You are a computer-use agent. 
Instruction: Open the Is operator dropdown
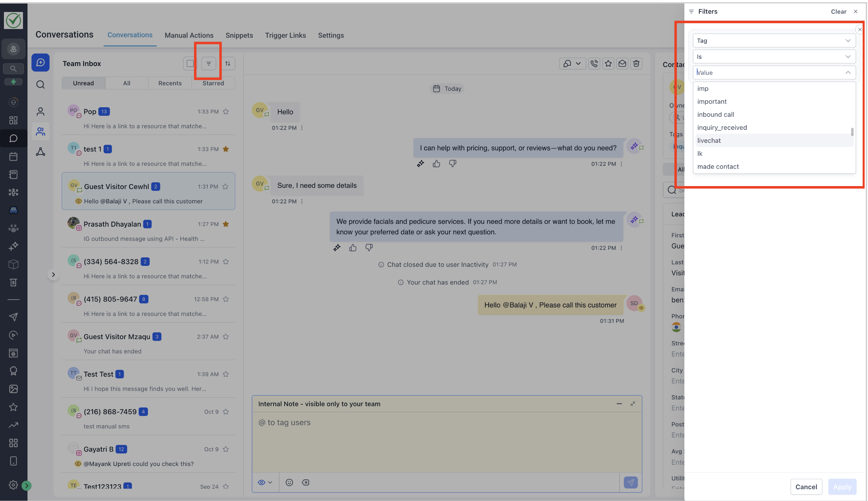point(774,57)
